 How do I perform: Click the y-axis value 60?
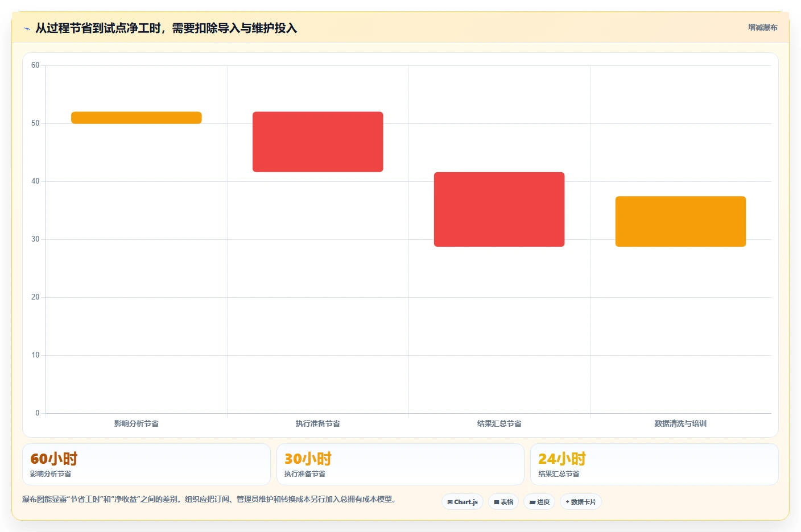tap(35, 65)
